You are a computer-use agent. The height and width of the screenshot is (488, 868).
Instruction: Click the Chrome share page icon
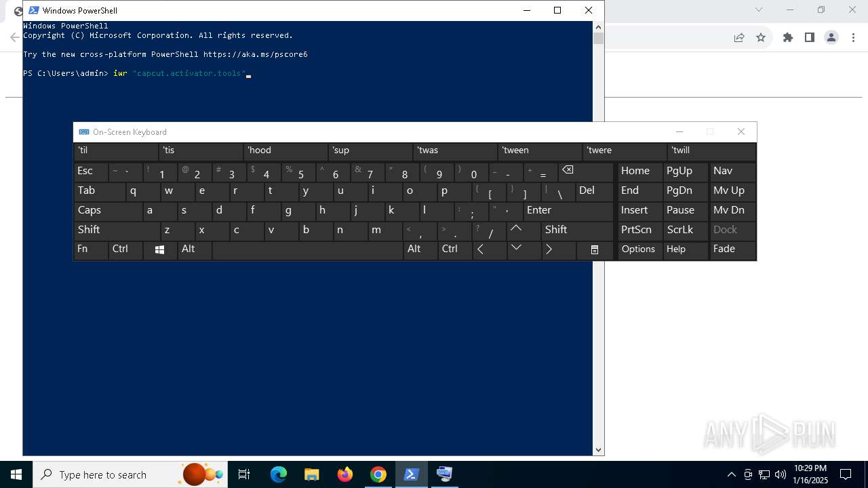(739, 37)
